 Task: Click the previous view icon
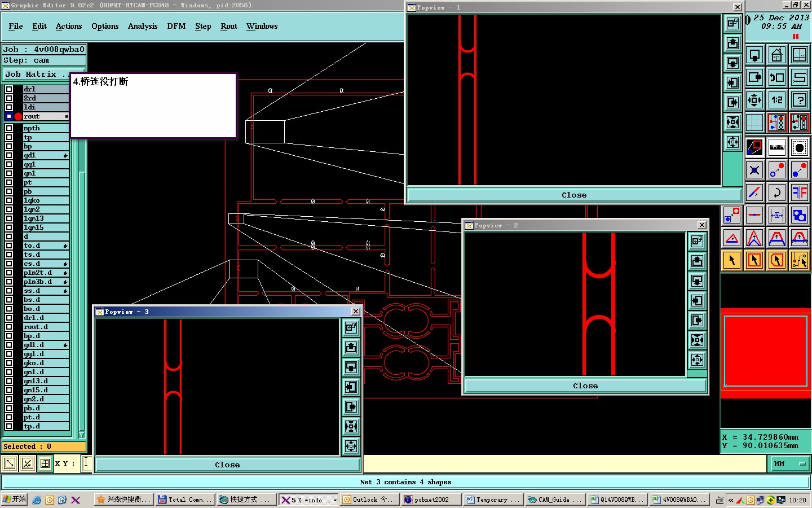click(776, 77)
